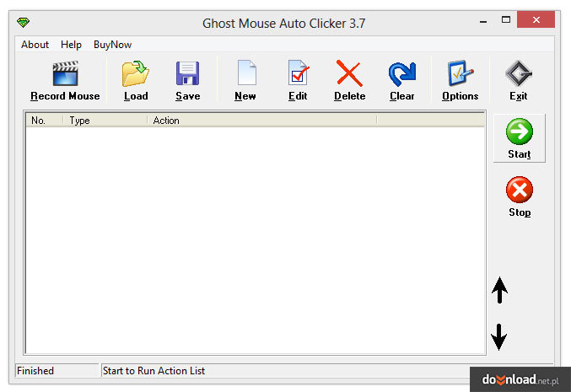Viewport: 571px width, 392px height.
Task: Click the 'Finished' status text
Action: (x=35, y=371)
